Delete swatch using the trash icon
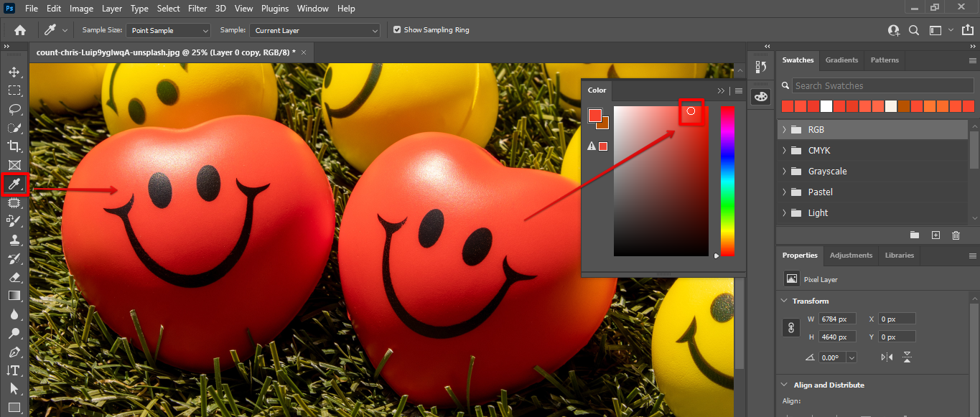The height and width of the screenshot is (417, 980). pos(956,235)
